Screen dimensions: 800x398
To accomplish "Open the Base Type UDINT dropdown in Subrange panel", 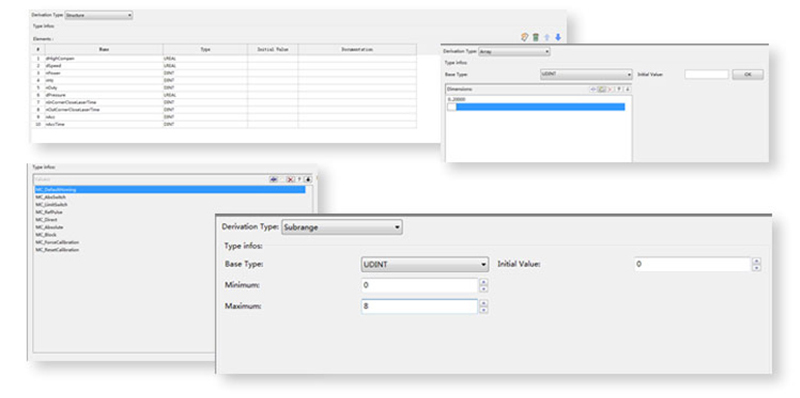I will pyautogui.click(x=424, y=264).
